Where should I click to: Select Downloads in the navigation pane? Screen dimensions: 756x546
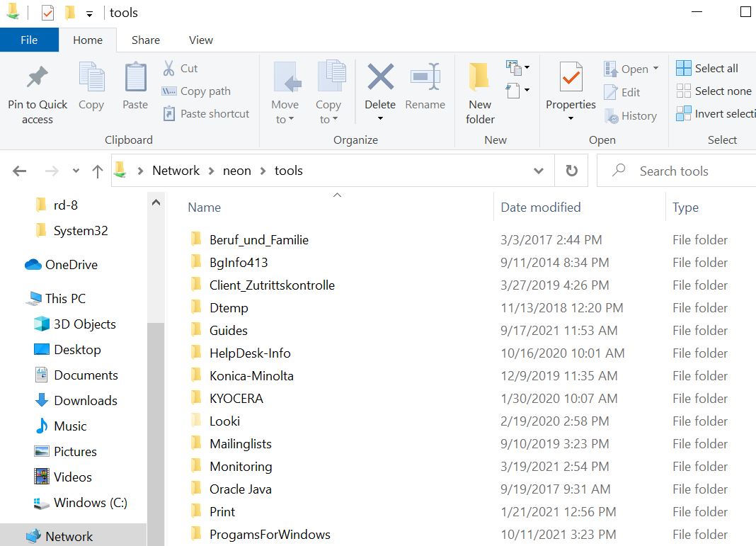point(85,401)
